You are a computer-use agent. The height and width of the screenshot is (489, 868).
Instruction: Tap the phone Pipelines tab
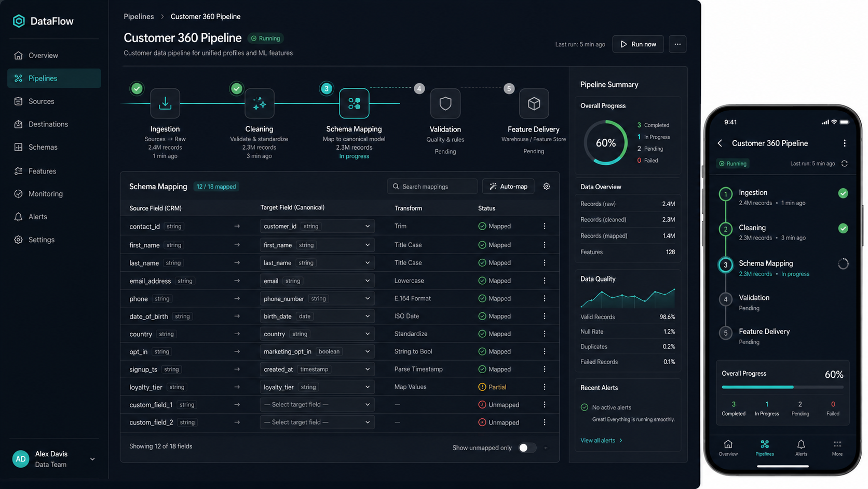(765, 448)
